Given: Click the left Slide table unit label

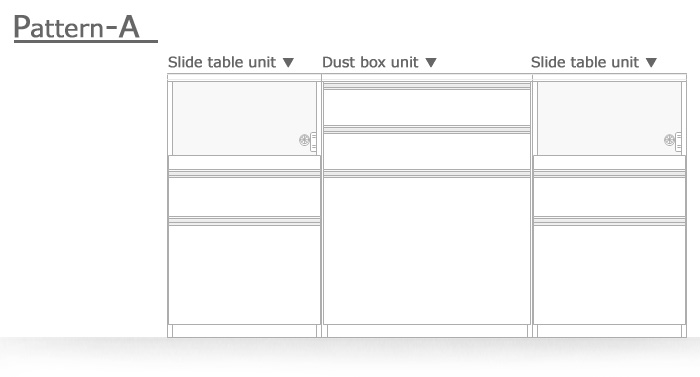Looking at the screenshot, I should point(222,62).
